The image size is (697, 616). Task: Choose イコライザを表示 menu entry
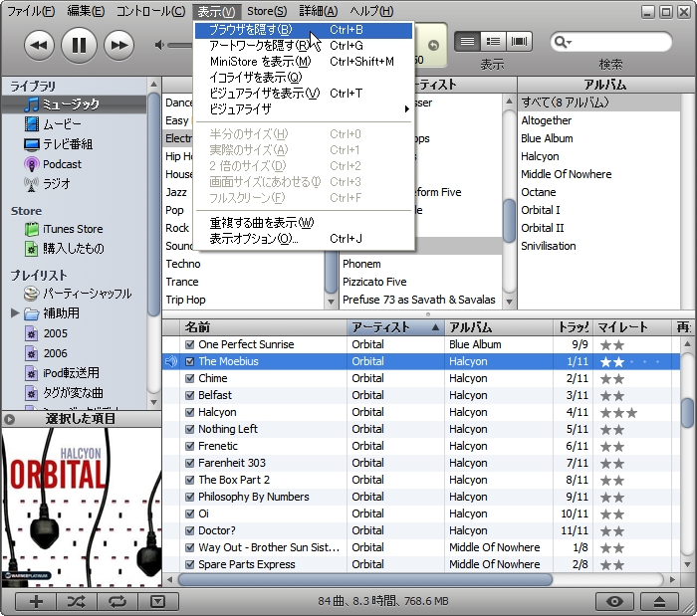coord(304,78)
